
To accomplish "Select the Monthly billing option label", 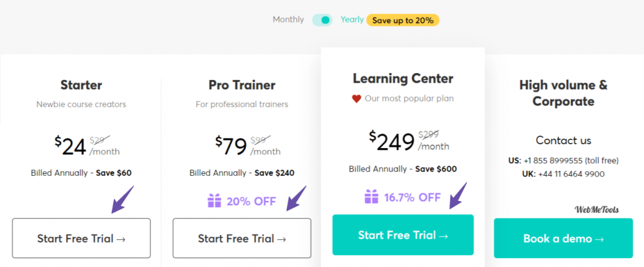I will click(x=288, y=20).
